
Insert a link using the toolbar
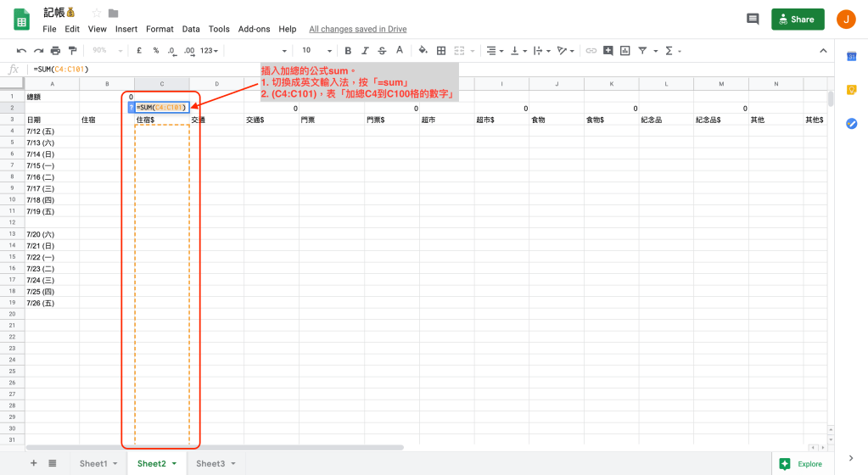click(x=591, y=51)
